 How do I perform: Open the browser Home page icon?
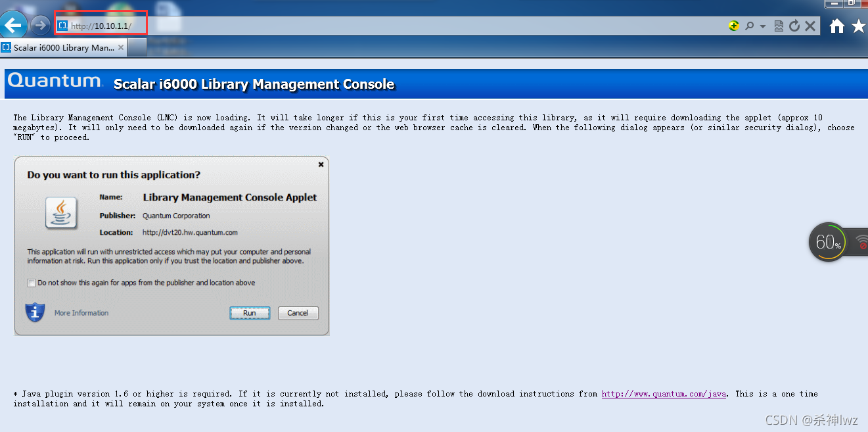pos(836,26)
